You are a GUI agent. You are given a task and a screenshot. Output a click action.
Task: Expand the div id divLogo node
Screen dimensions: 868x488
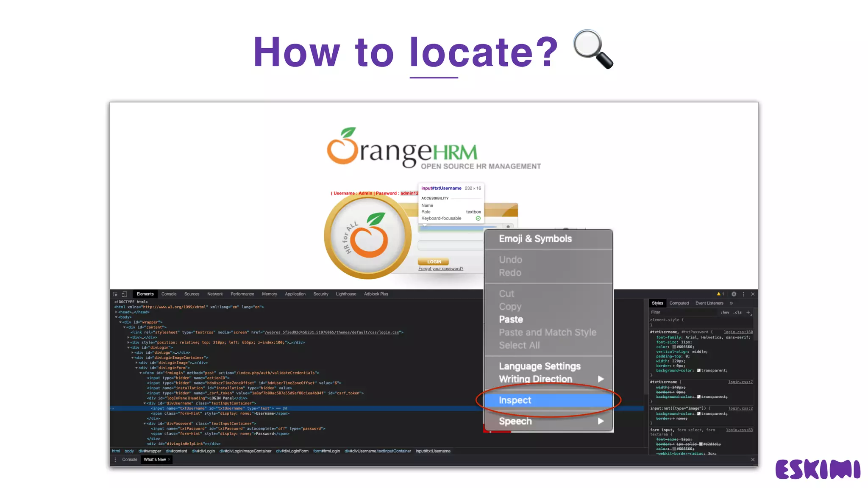[133, 352]
